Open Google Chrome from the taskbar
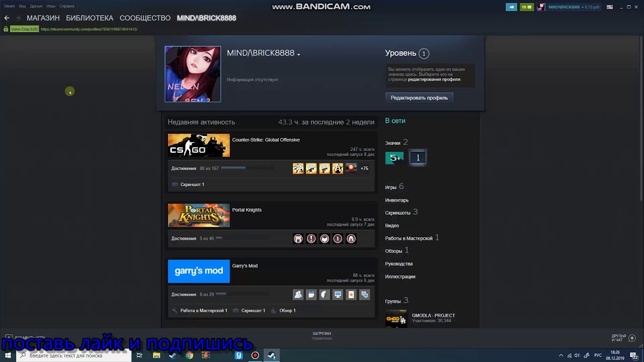 point(189,355)
